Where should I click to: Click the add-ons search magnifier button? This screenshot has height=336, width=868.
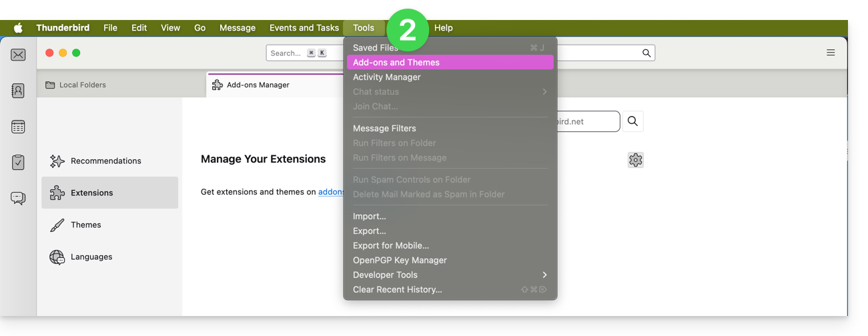[632, 121]
